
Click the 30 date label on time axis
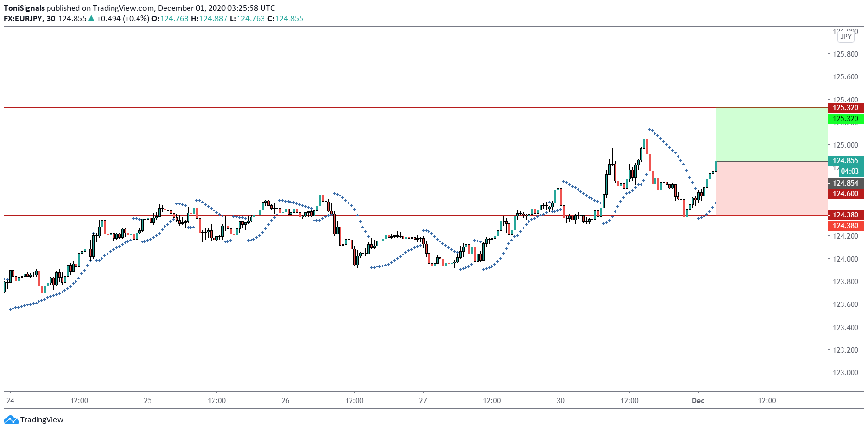[x=560, y=401]
